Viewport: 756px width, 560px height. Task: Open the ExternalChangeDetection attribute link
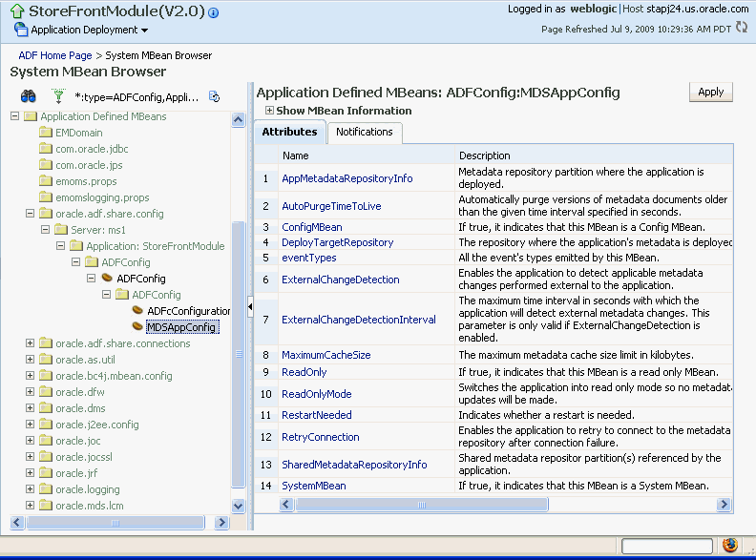click(x=341, y=280)
